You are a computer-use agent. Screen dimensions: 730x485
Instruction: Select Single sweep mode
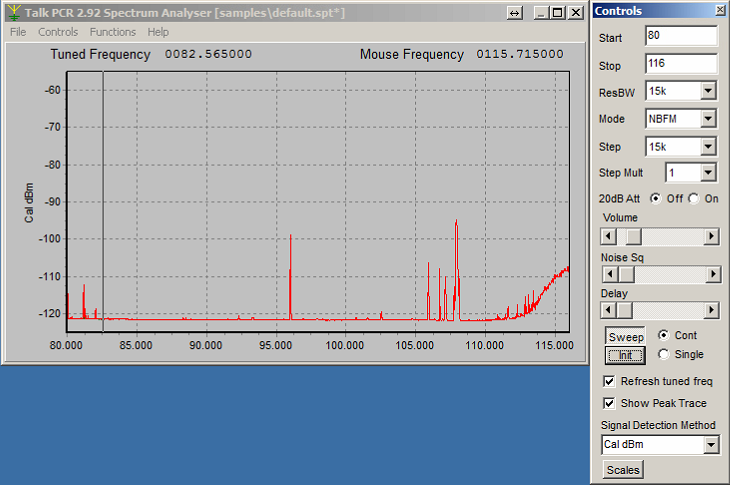[663, 354]
